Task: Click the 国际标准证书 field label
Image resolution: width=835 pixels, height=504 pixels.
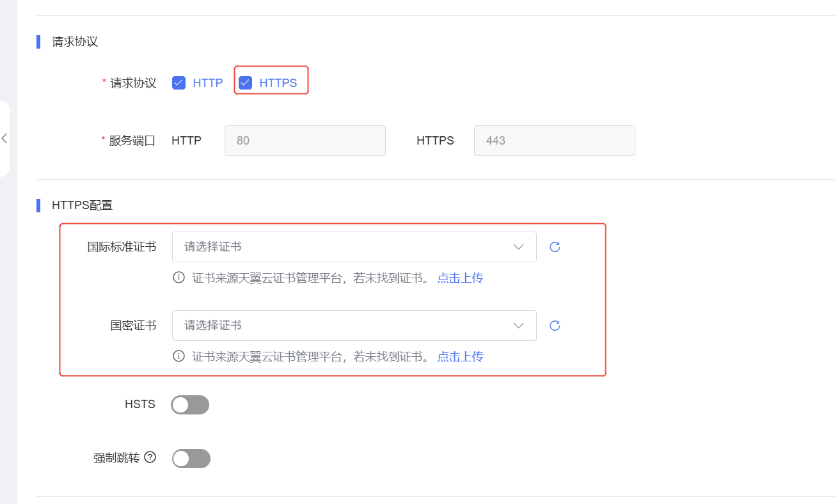Action: [122, 247]
